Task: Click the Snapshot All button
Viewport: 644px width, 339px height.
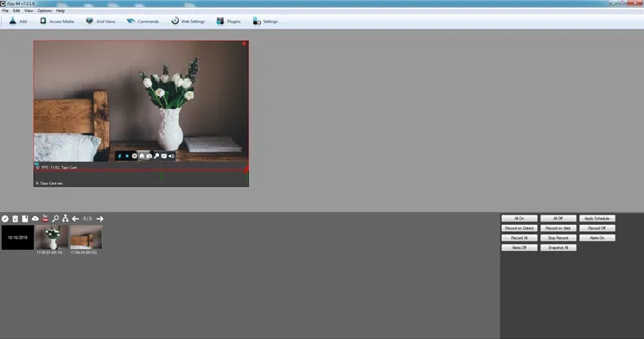Action: tap(558, 248)
